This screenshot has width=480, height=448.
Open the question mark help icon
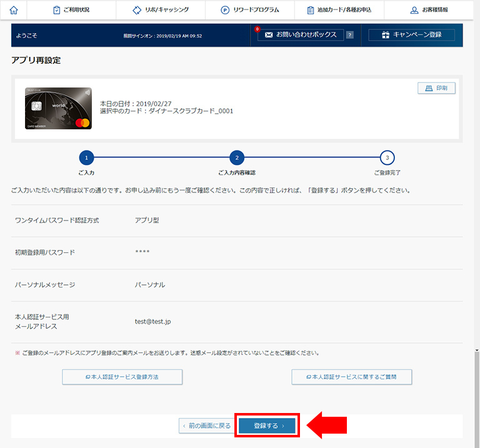pyautogui.click(x=350, y=35)
